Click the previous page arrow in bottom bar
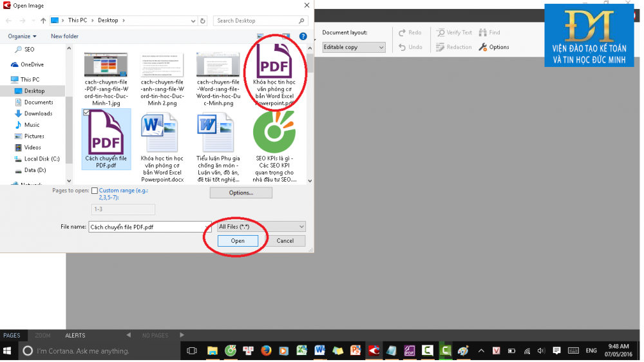 (x=129, y=336)
